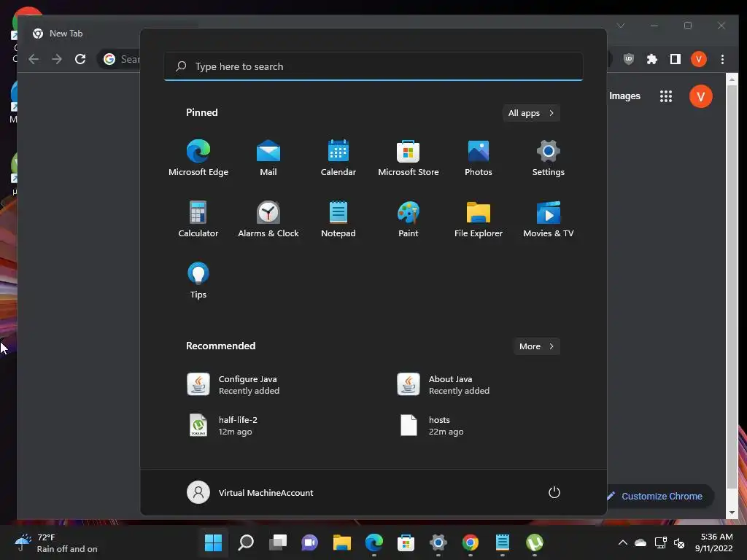Expand the All apps list
Image resolution: width=747 pixels, height=560 pixels.
(x=531, y=113)
